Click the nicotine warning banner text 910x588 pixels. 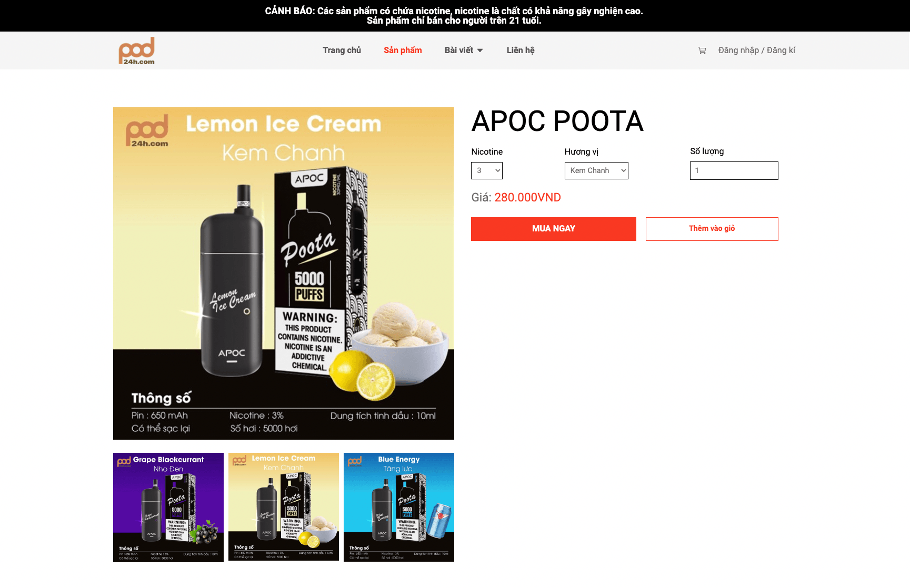(x=454, y=16)
